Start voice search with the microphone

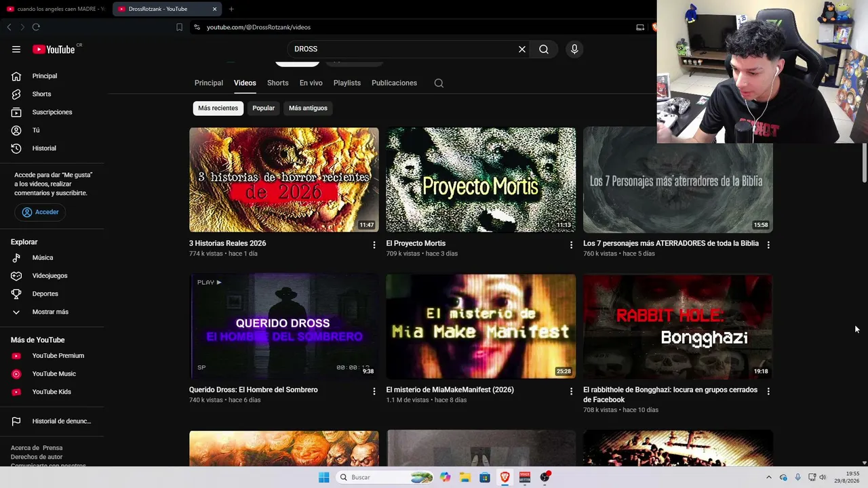[x=574, y=49]
